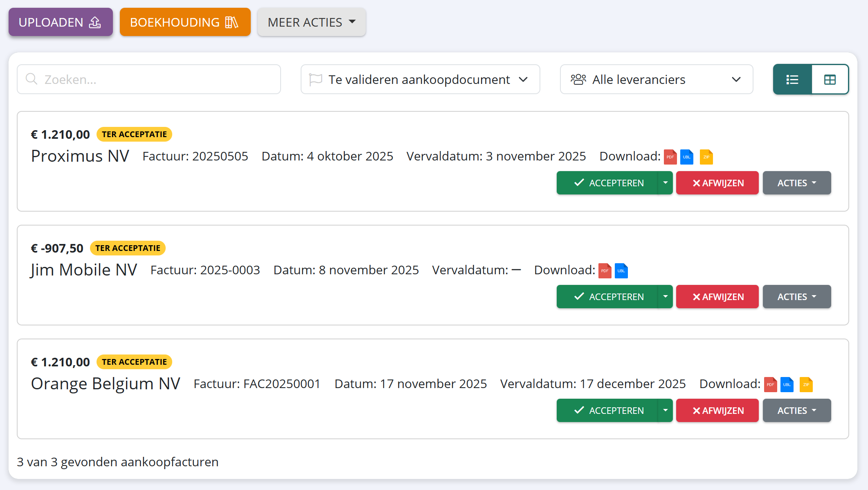Screen dimensions: 868x490
Task: Open Alle leveranciers supplier dropdown
Action: [x=656, y=79]
